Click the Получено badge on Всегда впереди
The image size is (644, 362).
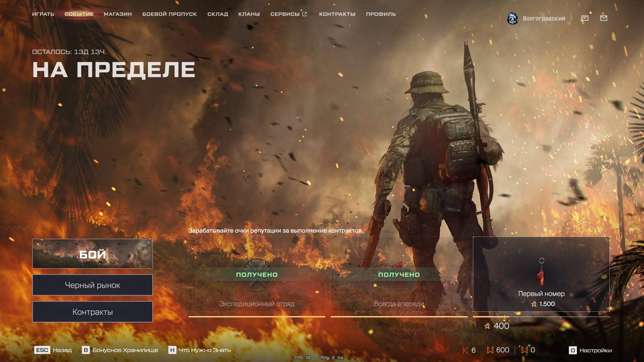point(399,274)
